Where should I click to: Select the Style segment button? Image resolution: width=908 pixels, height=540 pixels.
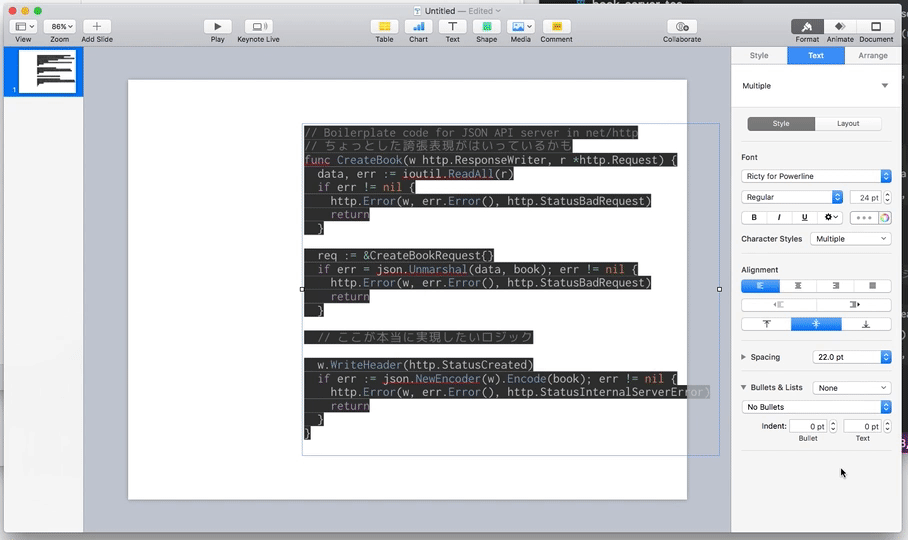[781, 123]
